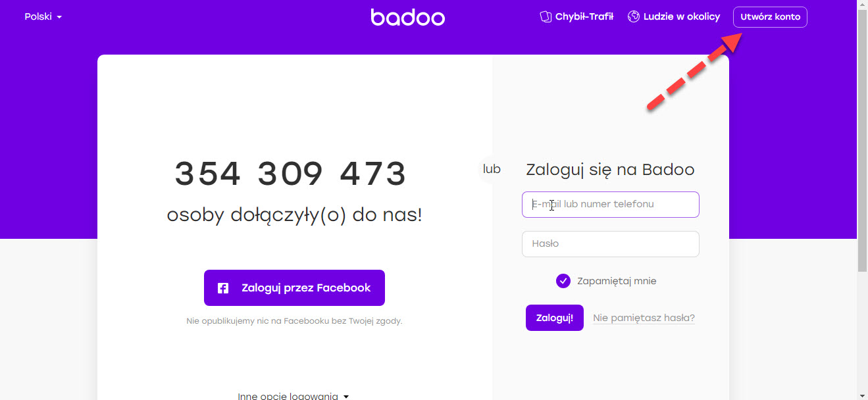Toggle the Zapamiętaj mnie checkbox
Screen dimensions: 868x400
pos(563,281)
